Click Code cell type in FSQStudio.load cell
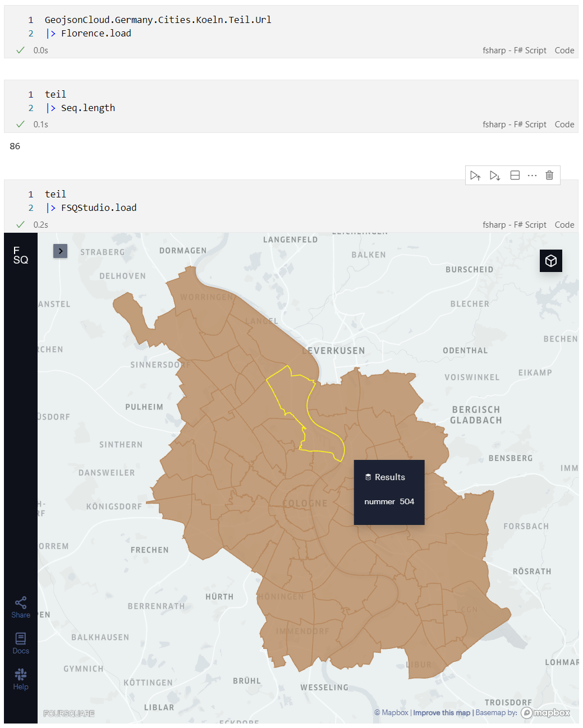The height and width of the screenshot is (728, 583). point(564,225)
